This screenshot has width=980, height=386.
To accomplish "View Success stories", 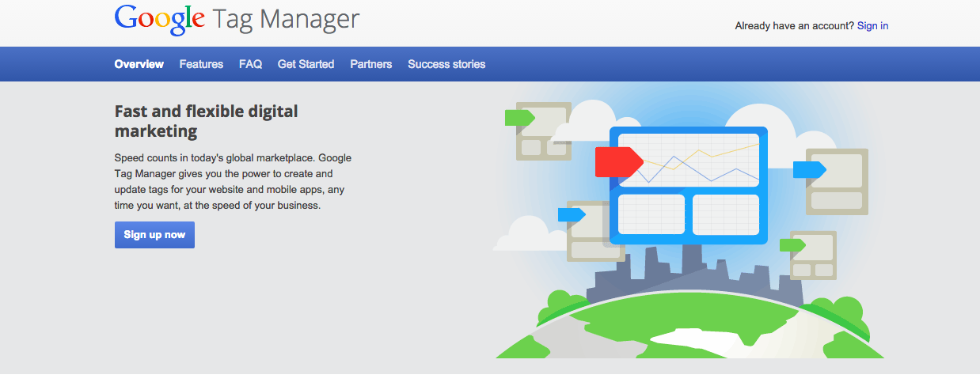I will click(x=446, y=64).
